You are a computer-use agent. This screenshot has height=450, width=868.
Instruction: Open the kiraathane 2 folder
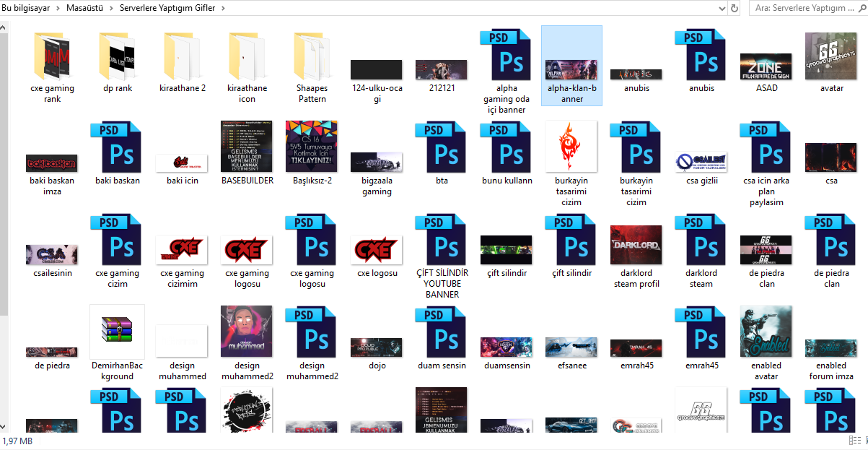(x=182, y=56)
